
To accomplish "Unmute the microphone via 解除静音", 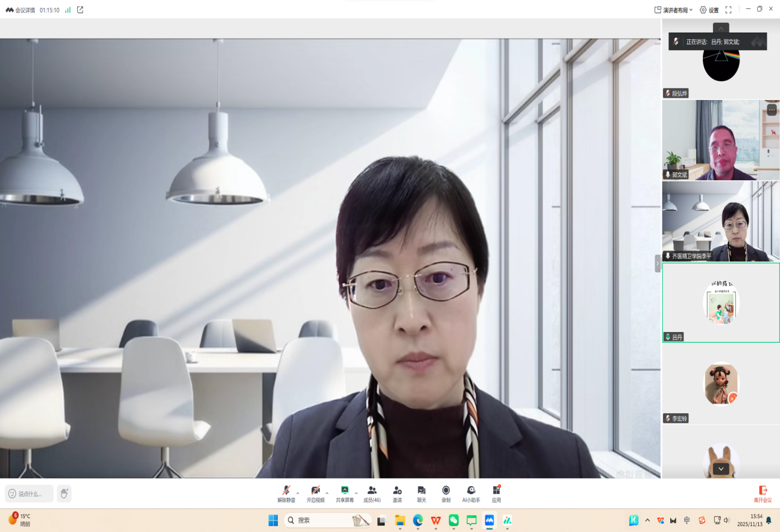I will pyautogui.click(x=286, y=493).
